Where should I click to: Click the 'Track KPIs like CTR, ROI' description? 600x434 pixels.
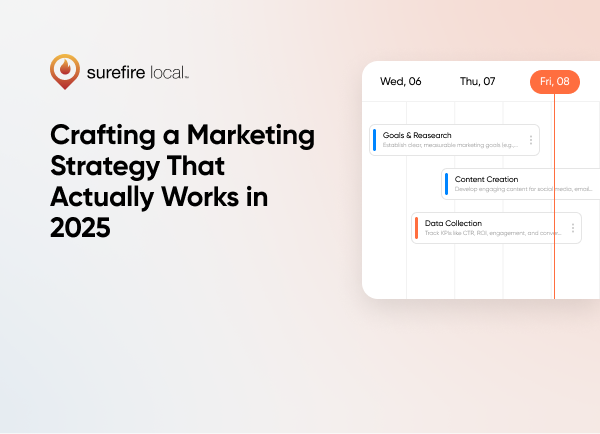(493, 233)
